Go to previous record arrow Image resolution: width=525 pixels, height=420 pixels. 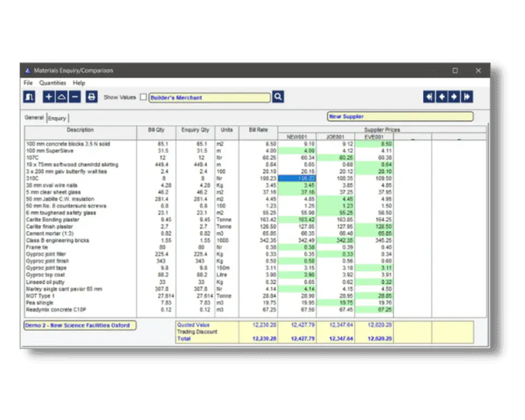(441, 97)
